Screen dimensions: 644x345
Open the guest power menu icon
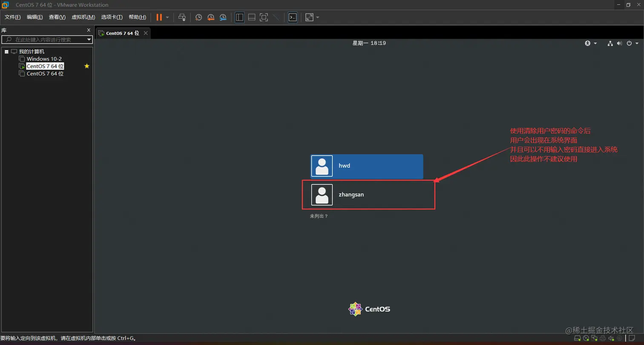(629, 43)
